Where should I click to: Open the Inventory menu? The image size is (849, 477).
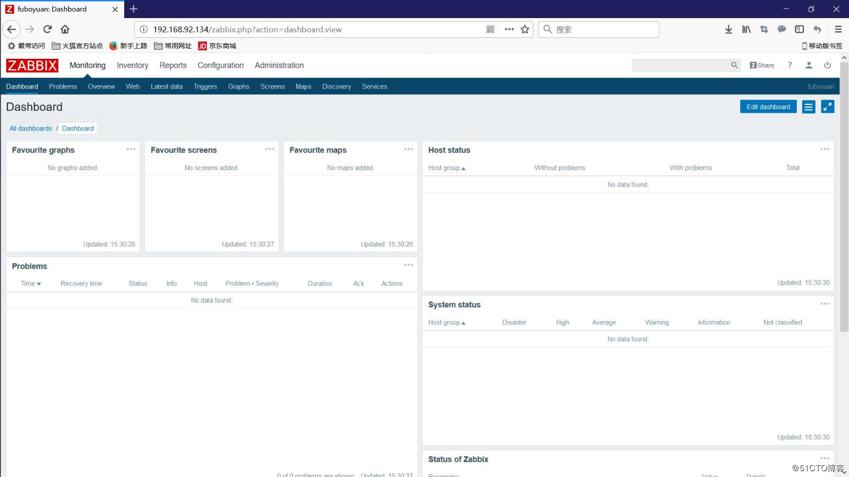132,65
